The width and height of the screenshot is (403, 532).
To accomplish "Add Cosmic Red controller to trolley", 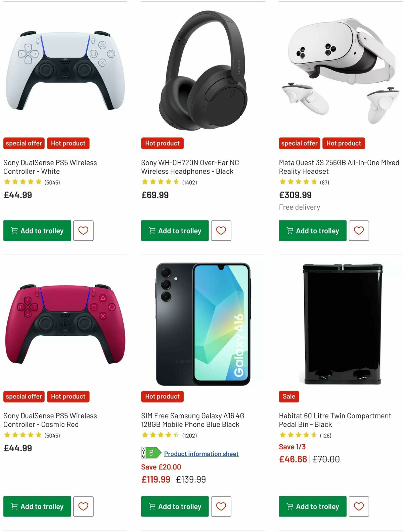I will (37, 506).
